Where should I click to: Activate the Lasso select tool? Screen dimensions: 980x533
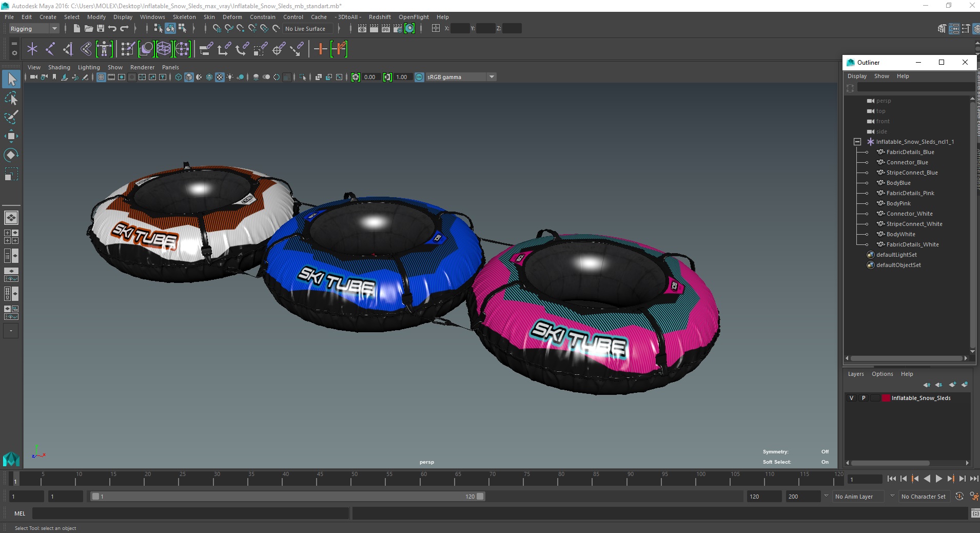pyautogui.click(x=11, y=98)
